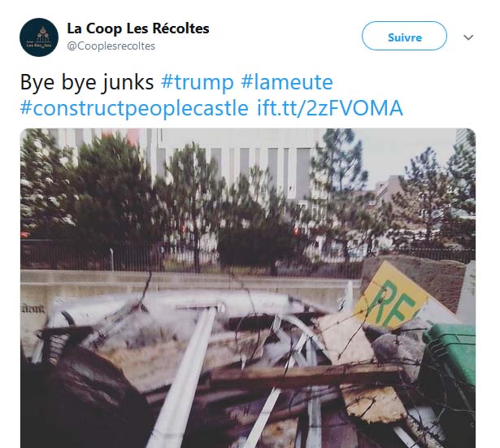The height and width of the screenshot is (448, 500).
Task: Open the #lameute hashtag
Action: pos(286,82)
